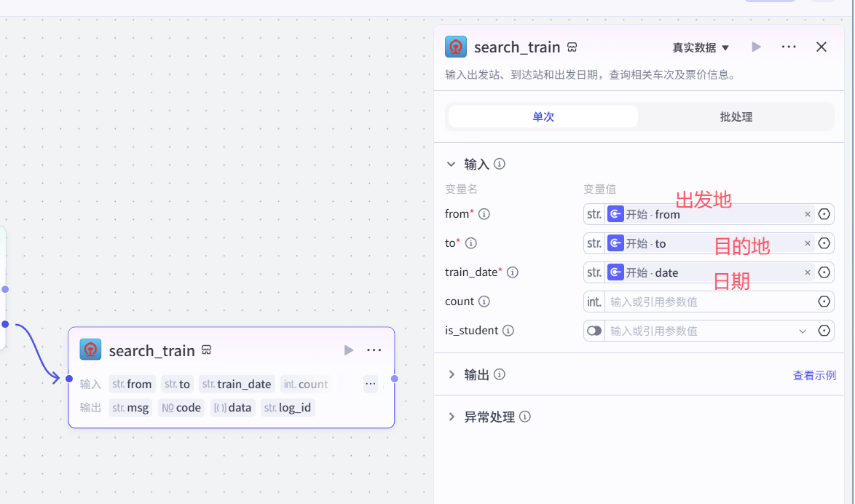Click the str. to input tag on node
The image size is (855, 504).
pyautogui.click(x=177, y=384)
